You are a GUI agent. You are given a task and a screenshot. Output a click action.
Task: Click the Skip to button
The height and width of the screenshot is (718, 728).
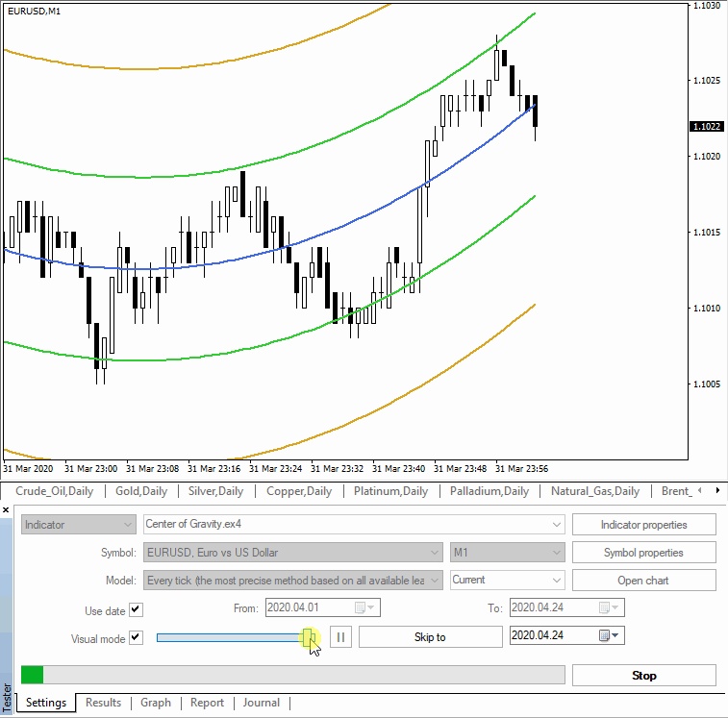[x=430, y=637]
